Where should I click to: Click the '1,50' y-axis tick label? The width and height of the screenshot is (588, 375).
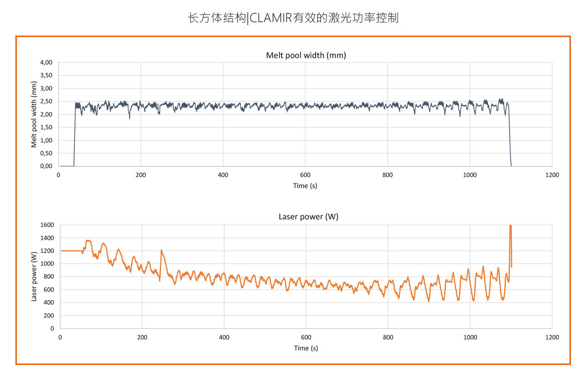46,127
